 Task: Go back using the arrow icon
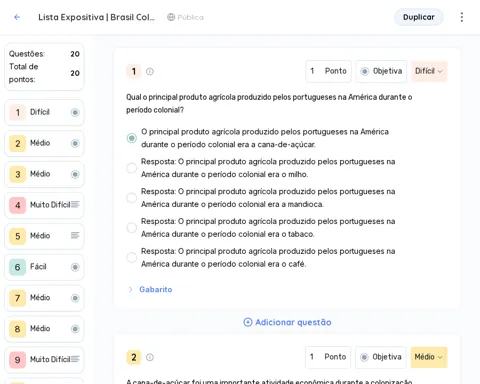[17, 17]
